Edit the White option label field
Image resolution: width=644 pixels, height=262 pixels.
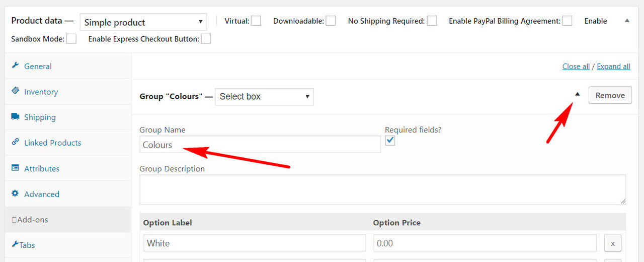255,243
